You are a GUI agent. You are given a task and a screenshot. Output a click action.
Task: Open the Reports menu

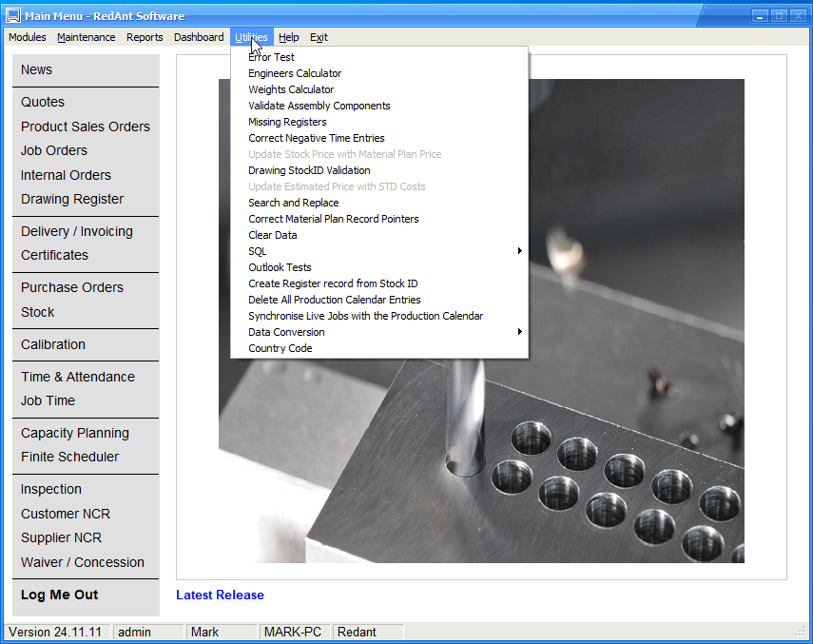pos(145,37)
